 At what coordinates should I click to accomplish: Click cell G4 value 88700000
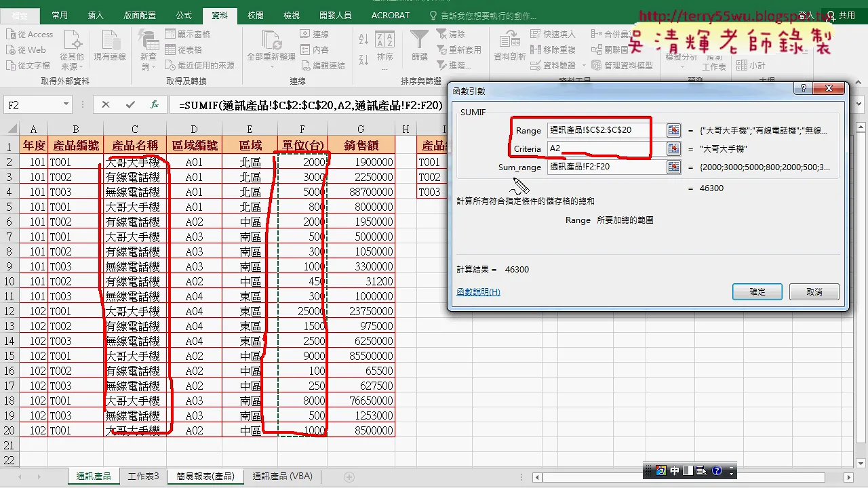click(x=361, y=192)
